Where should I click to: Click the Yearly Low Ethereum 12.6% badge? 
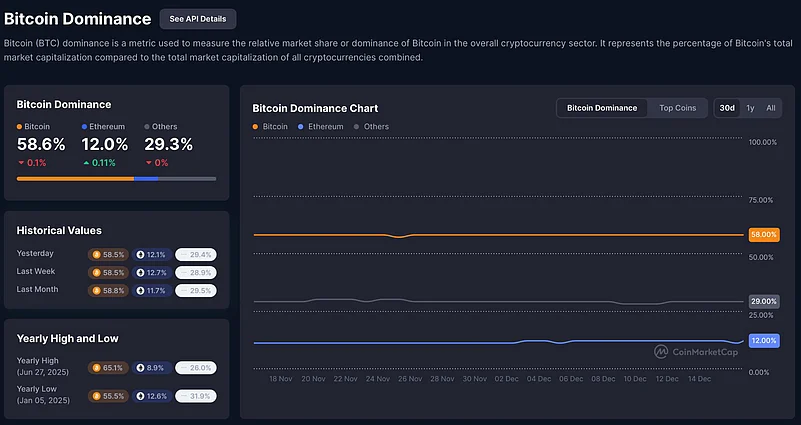tap(152, 396)
